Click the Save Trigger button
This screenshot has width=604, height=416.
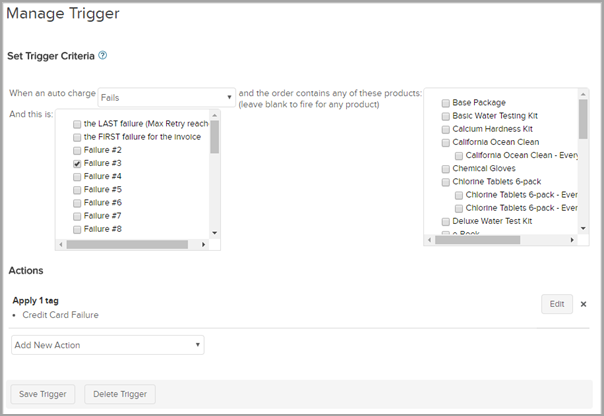click(x=43, y=394)
